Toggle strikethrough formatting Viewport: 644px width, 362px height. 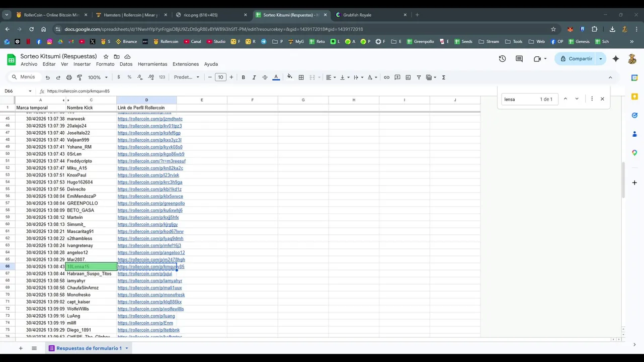[x=265, y=77]
